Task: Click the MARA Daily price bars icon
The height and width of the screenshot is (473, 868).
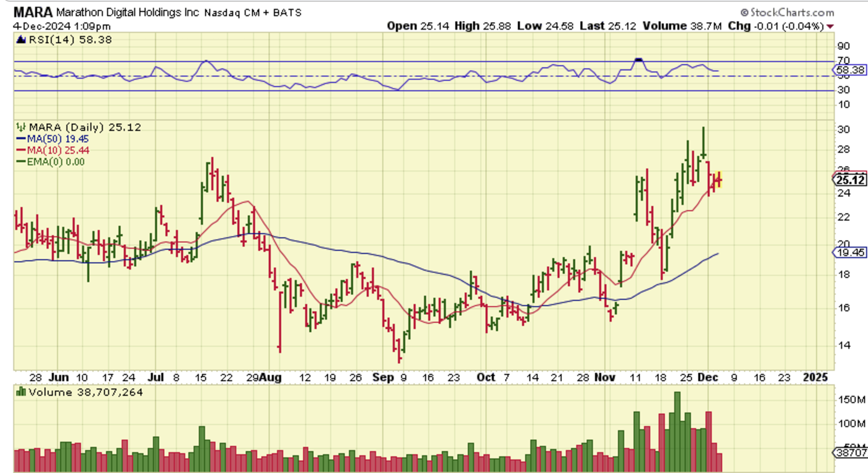Action: (x=21, y=127)
